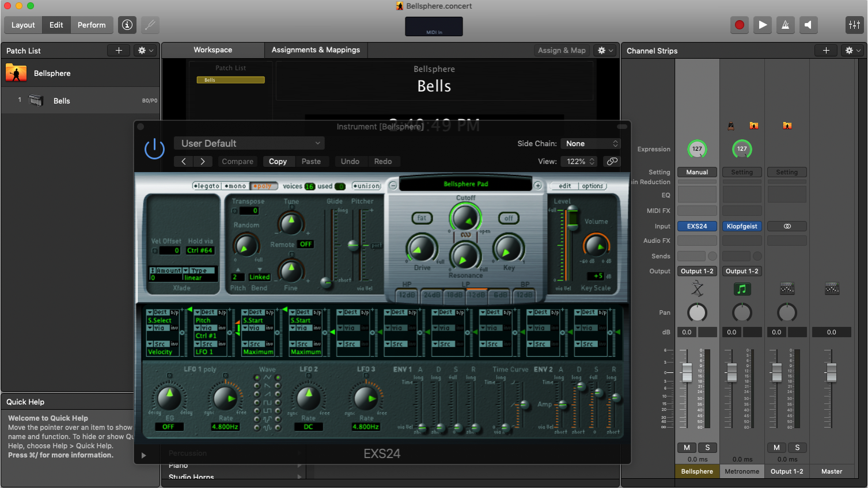This screenshot has width=868, height=488.
Task: Solo the Bellsphere channel strip
Action: pos(707,447)
